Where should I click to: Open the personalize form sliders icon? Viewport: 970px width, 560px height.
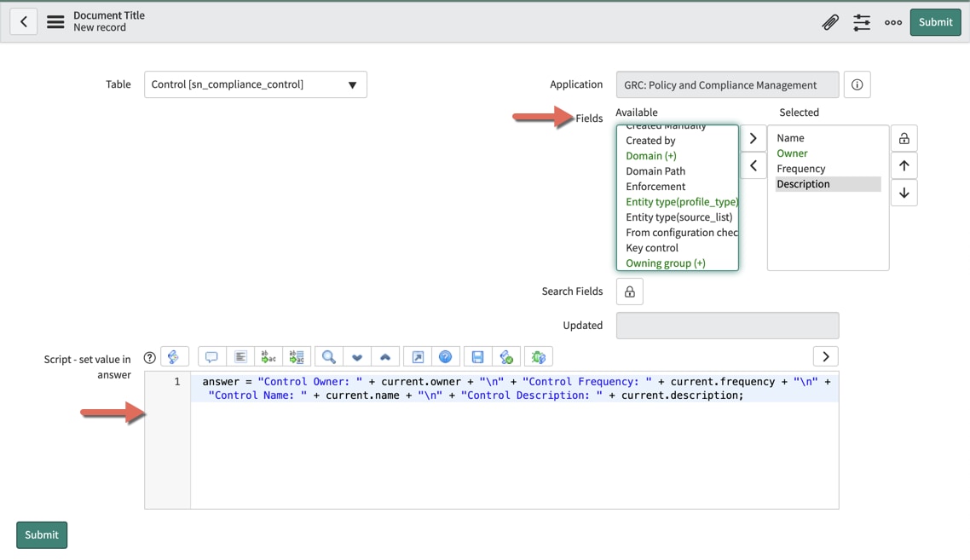coord(861,21)
